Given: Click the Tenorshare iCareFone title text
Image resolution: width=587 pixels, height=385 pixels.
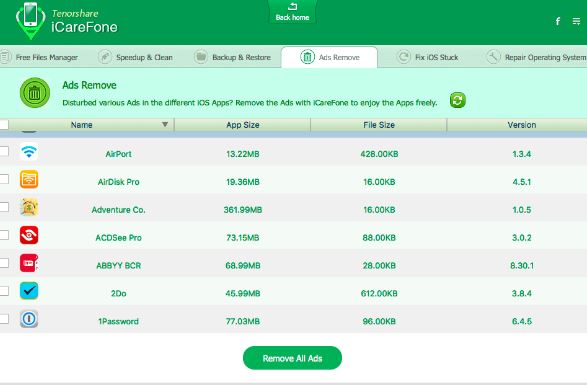Looking at the screenshot, I should click(x=85, y=21).
